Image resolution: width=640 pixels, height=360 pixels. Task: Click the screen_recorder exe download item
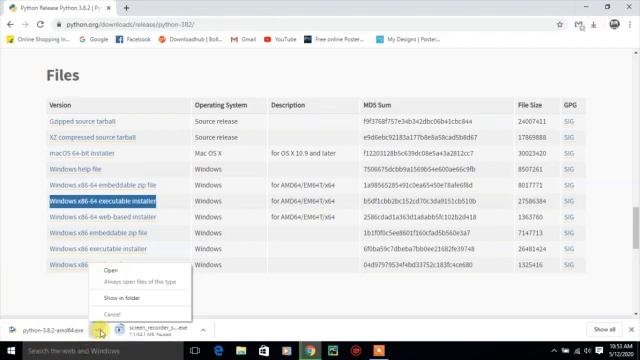pos(153,330)
